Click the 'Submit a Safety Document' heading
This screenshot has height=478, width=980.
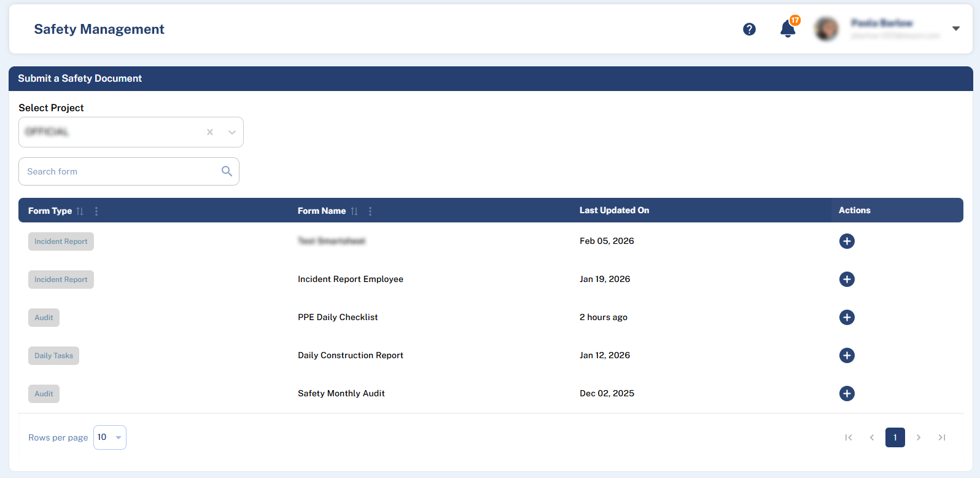click(80, 78)
